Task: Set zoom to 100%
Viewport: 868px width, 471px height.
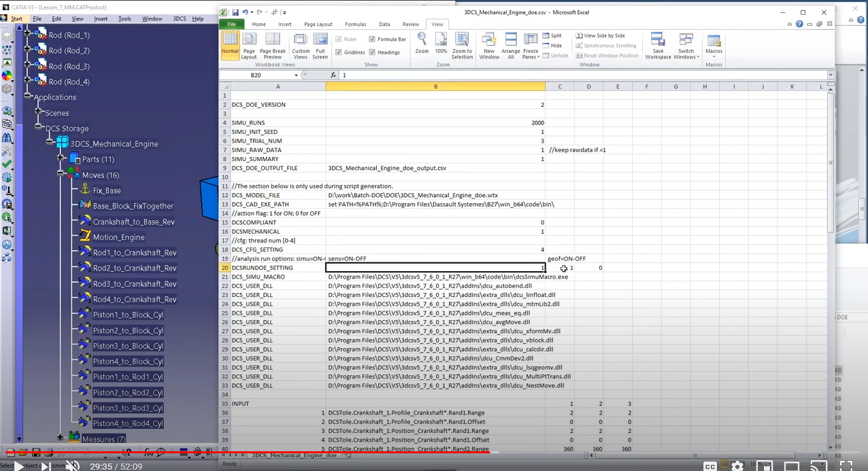Action: pos(441,43)
